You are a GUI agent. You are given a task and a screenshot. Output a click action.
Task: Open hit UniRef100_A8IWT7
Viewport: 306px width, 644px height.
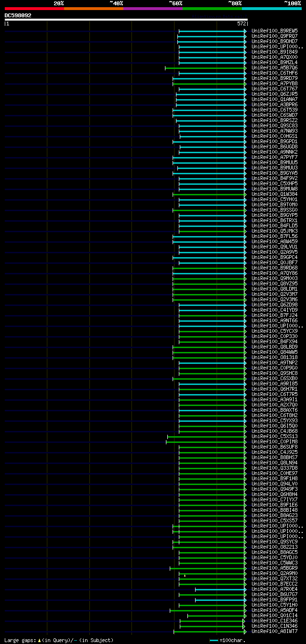click(274, 631)
